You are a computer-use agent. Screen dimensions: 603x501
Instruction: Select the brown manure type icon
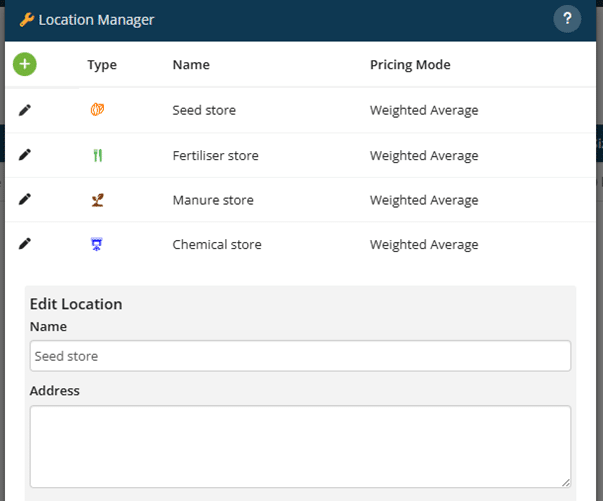coord(97,200)
